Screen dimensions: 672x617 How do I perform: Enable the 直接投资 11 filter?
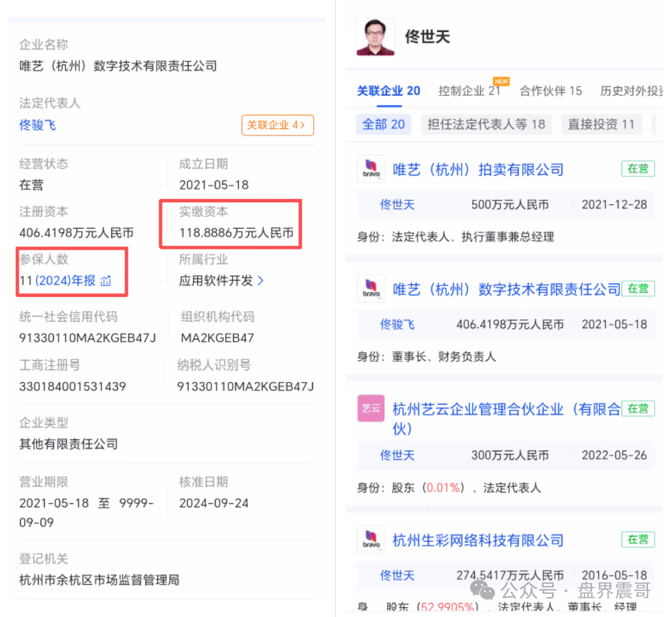click(x=601, y=124)
